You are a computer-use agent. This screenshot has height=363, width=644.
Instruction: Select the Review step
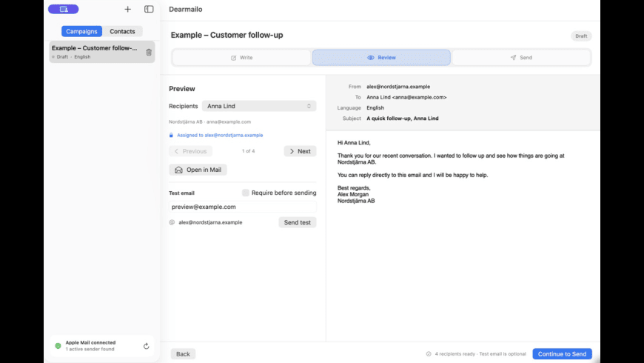381,58
